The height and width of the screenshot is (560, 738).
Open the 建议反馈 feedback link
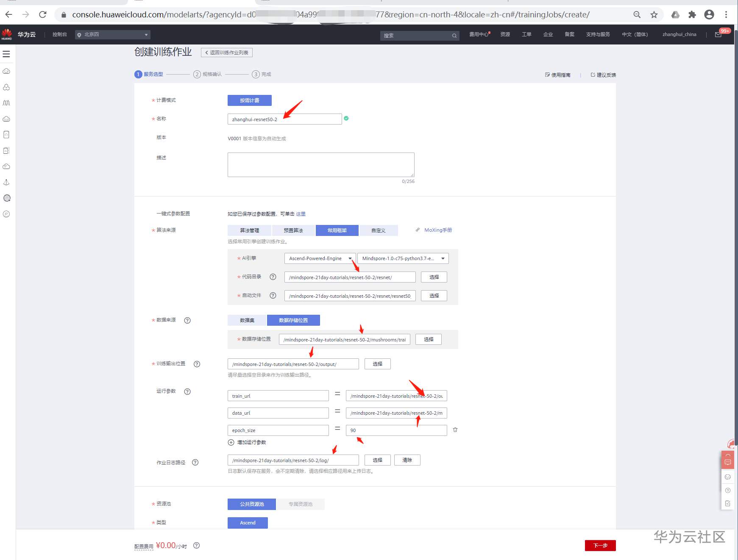click(x=604, y=75)
